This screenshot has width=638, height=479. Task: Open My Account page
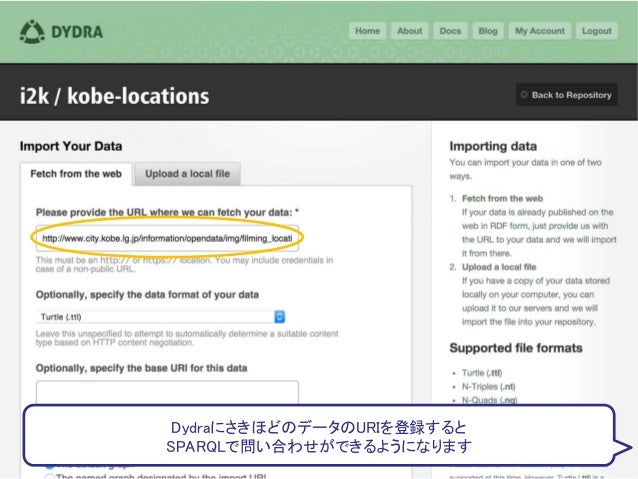click(x=540, y=31)
